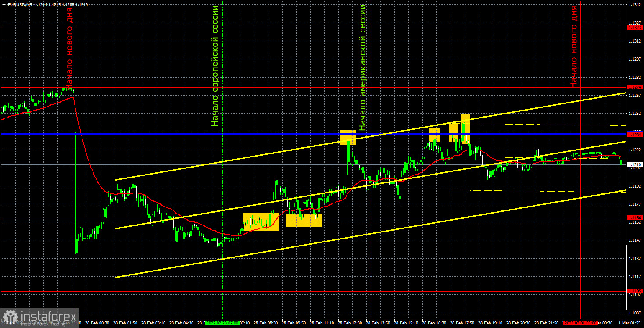
Task: Select the yellow signal box near 12:30
Action: tap(348, 137)
